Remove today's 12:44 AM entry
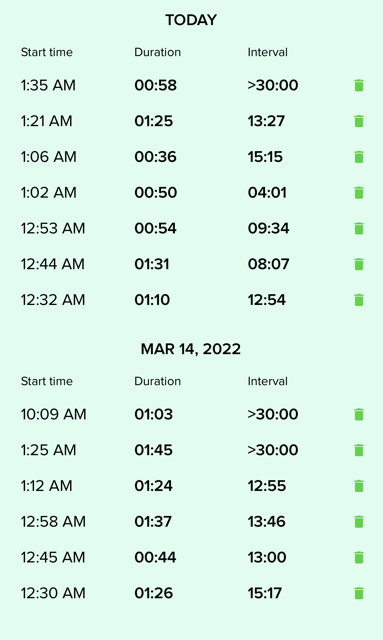383x640 pixels. [359, 264]
